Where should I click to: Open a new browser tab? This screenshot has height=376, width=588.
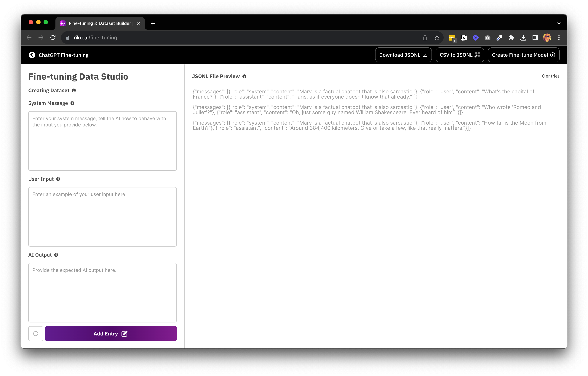pos(153,23)
